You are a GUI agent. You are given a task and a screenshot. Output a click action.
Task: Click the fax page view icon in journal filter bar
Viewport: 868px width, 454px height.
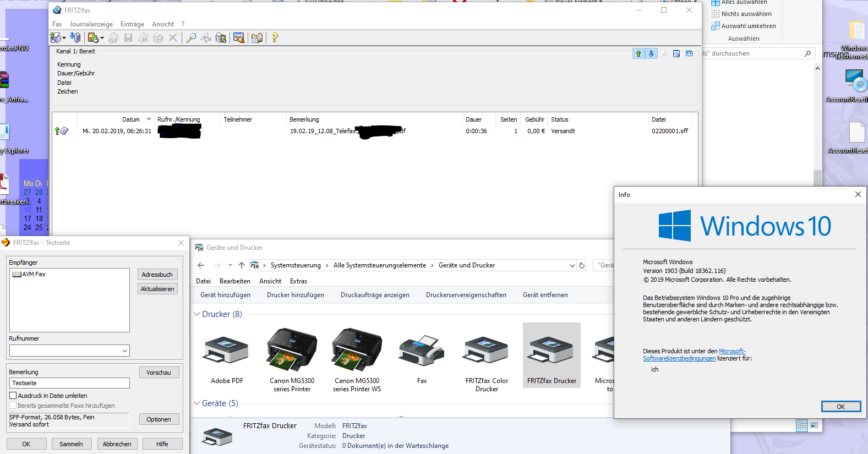click(676, 53)
